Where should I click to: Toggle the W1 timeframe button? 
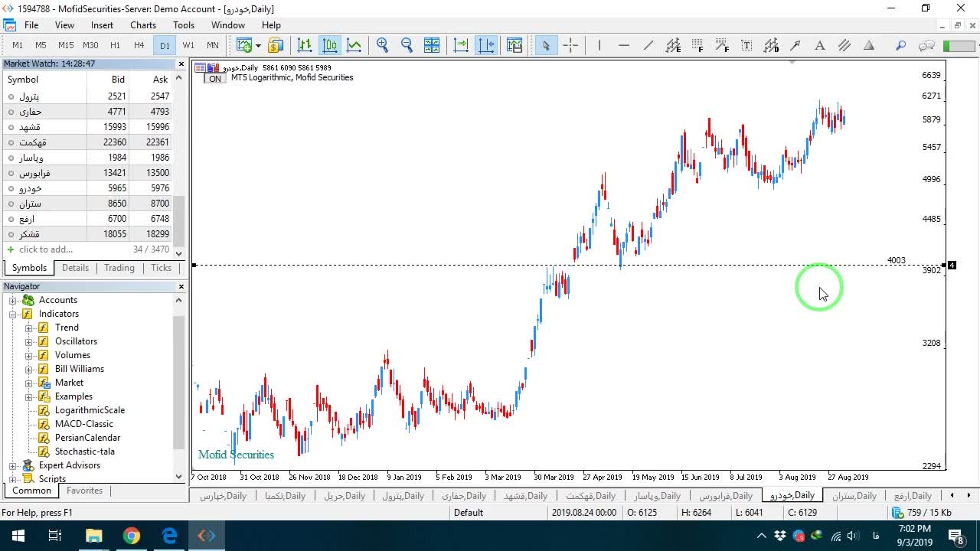click(x=188, y=45)
